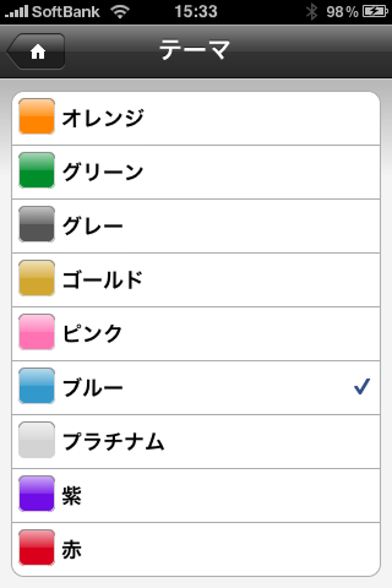Viewport: 392px width, 588px height.
Task: Tap the ピンク theme label
Action: [92, 333]
